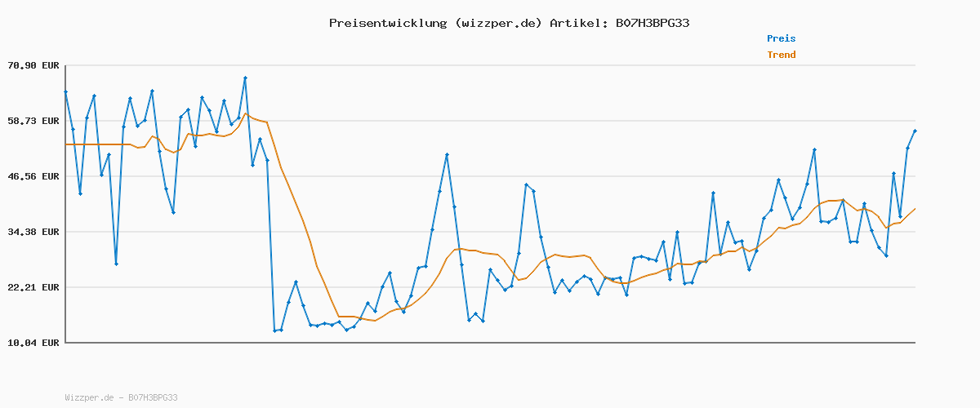Select the 34.38 EUR axis label

pos(33,232)
